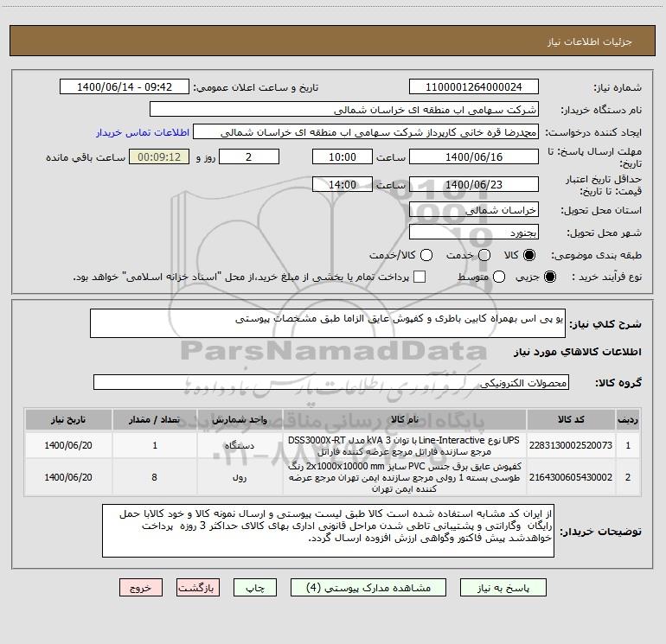Click the price validity time 14:00
This screenshot has width=666, height=644.
pyautogui.click(x=343, y=185)
